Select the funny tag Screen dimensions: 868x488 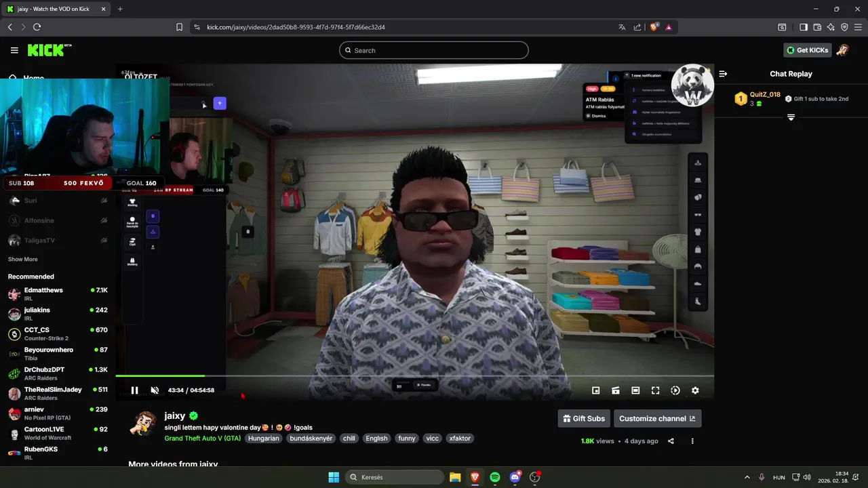tap(407, 439)
